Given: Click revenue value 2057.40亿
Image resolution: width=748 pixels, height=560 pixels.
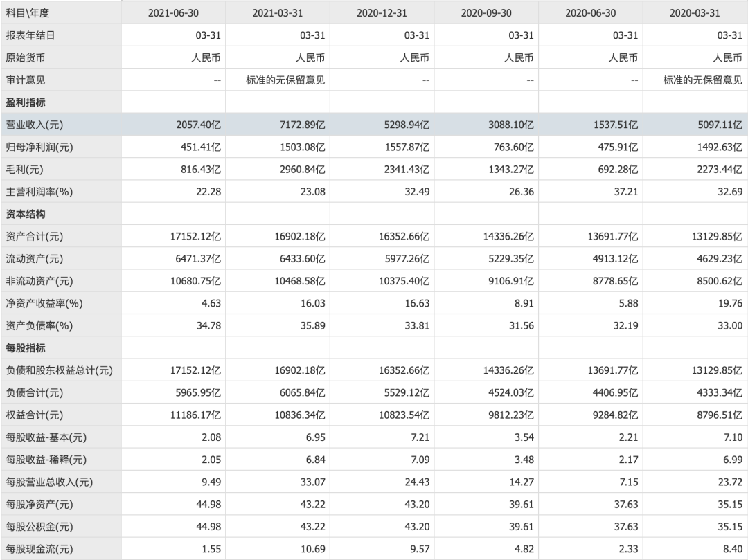Looking at the screenshot, I should 199,125.
